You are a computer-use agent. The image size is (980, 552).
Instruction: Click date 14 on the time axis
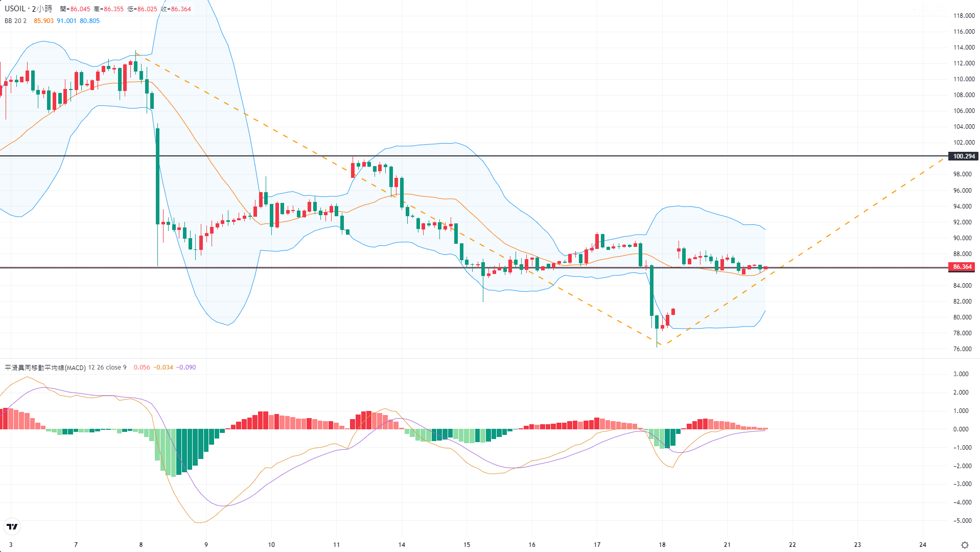click(x=402, y=545)
